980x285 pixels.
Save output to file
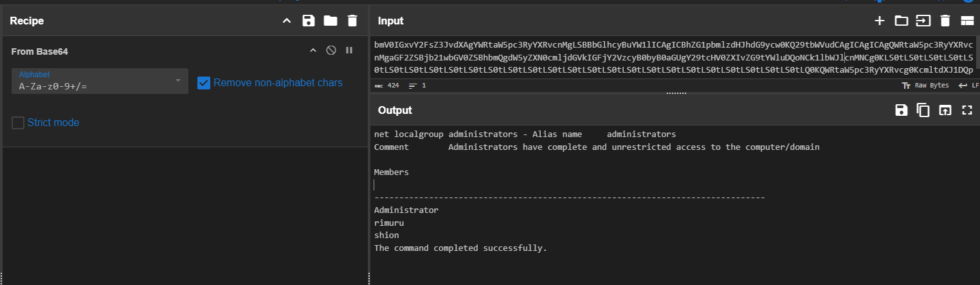click(902, 110)
